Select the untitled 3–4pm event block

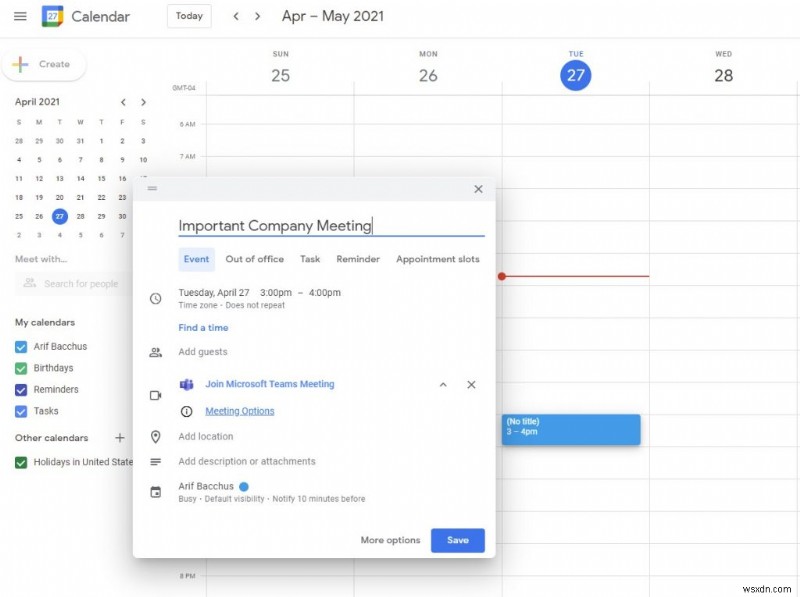click(570, 429)
